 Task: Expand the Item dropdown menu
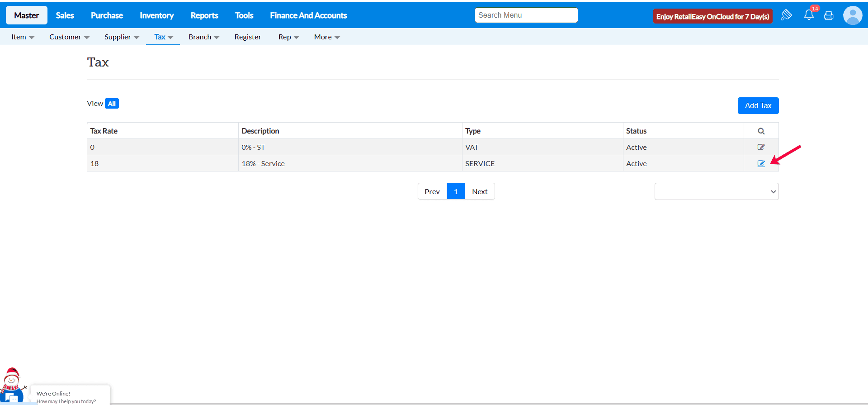point(23,37)
